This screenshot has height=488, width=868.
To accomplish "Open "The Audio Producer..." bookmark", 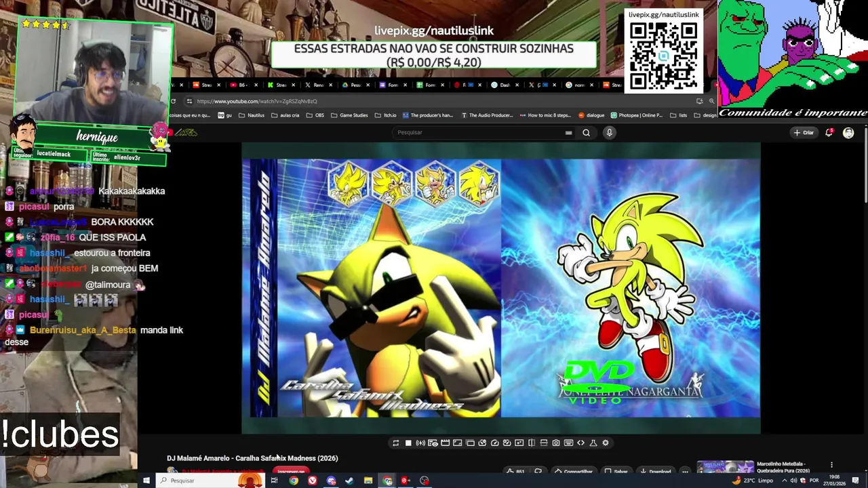I will [487, 115].
